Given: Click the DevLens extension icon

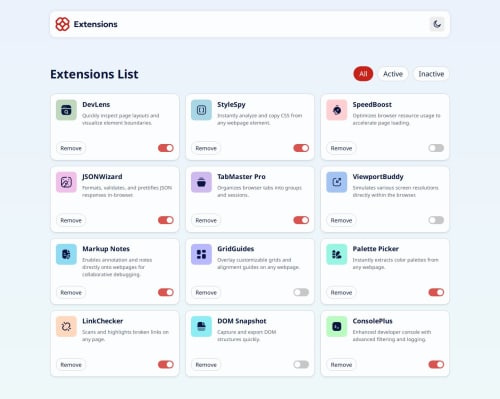Looking at the screenshot, I should point(66,110).
